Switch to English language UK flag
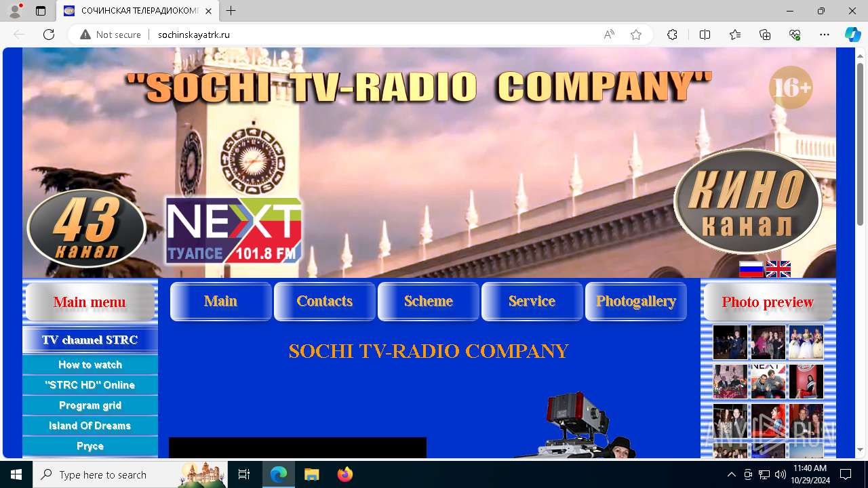Screen dimensions: 868x488 [x=778, y=269]
